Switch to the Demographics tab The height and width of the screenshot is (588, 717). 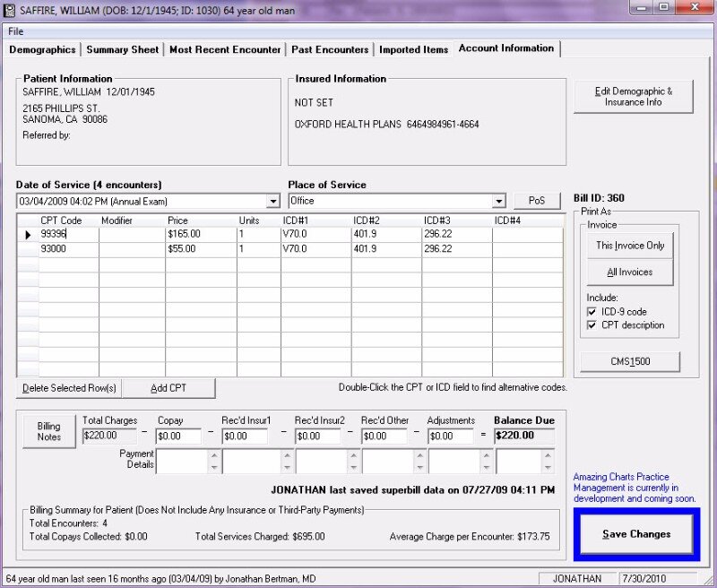coord(42,49)
